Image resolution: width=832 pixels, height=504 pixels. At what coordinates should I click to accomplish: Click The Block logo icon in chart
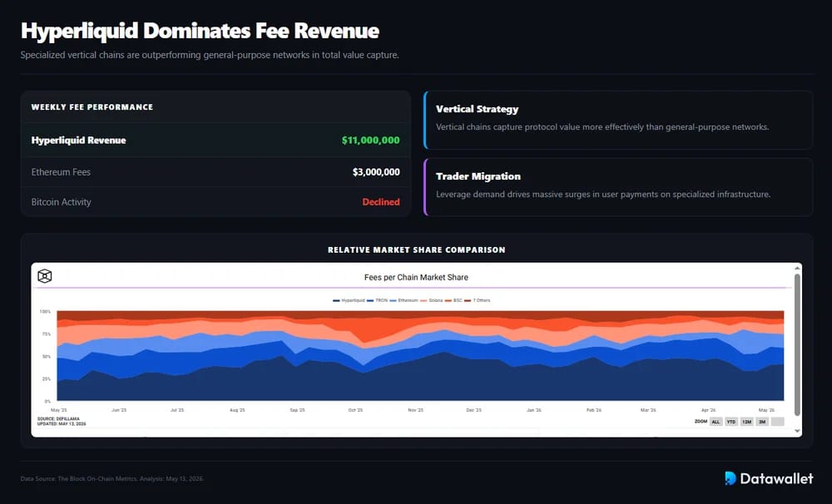pos(45,276)
